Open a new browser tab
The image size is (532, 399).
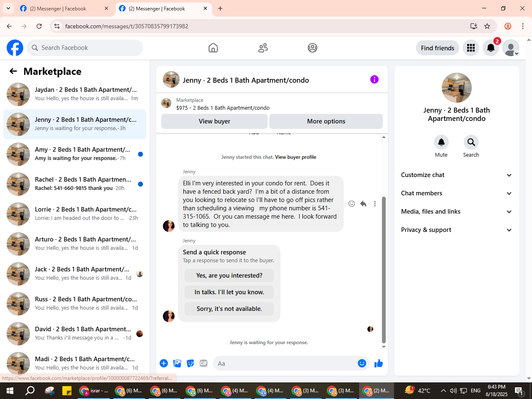(220, 8)
